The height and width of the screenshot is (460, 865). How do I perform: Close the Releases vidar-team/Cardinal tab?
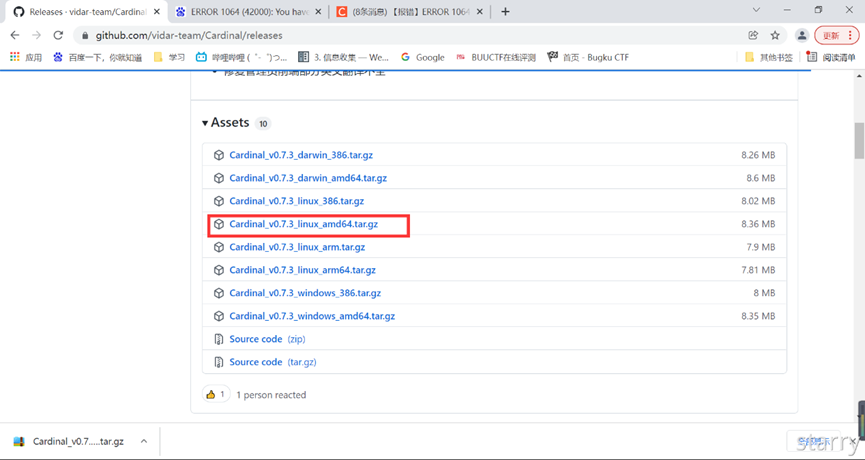pos(157,12)
